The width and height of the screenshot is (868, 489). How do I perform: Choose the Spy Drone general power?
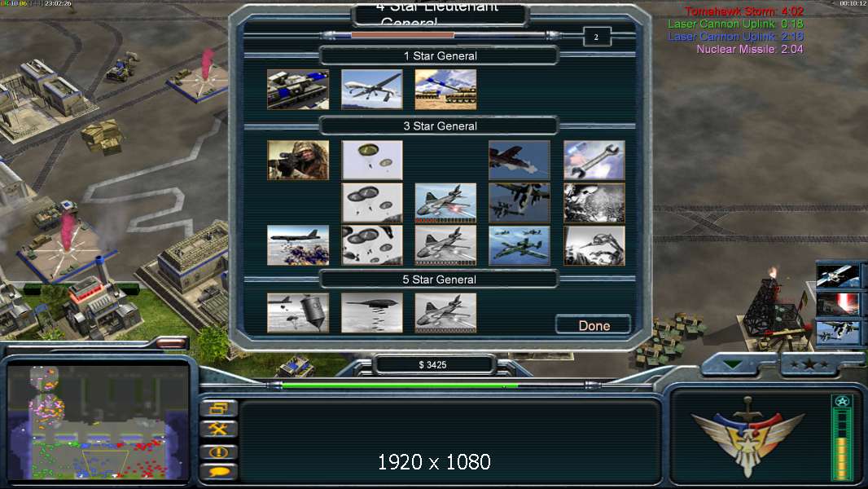click(x=372, y=89)
